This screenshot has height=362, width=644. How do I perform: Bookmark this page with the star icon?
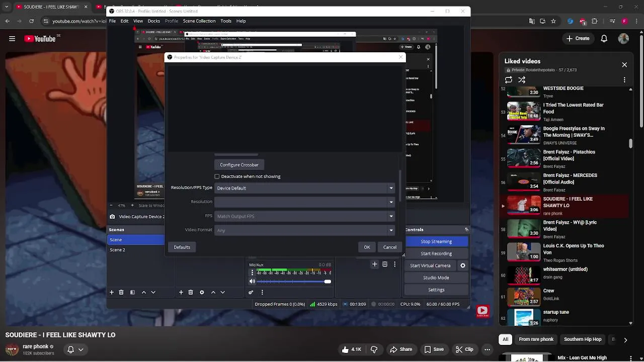tap(553, 22)
